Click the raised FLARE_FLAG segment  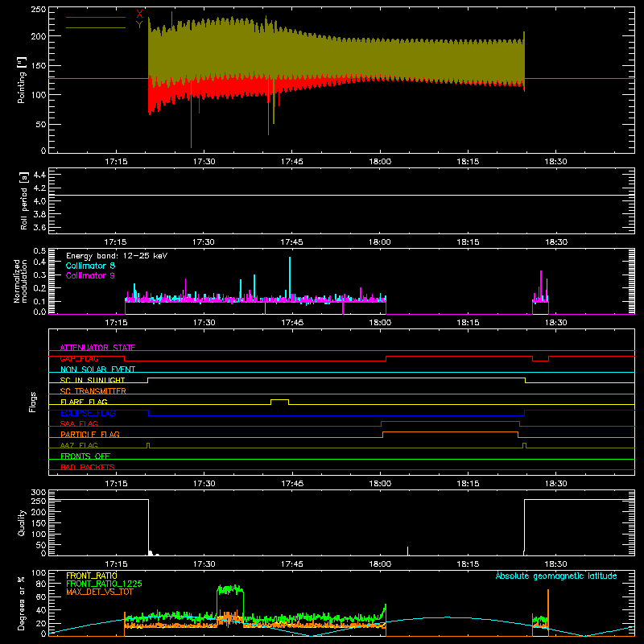[x=279, y=399]
